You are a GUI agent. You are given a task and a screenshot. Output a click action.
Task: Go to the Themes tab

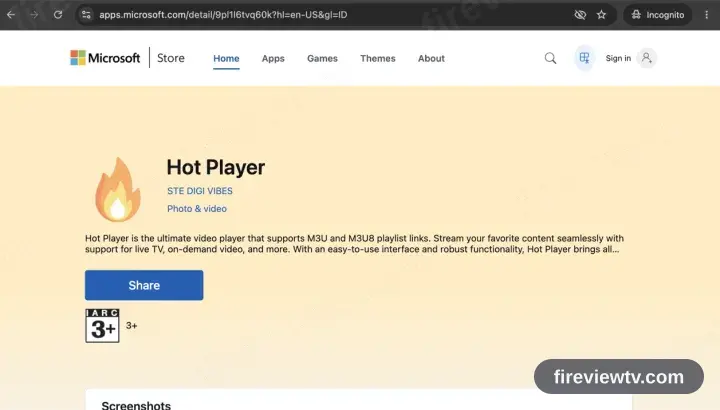(x=377, y=58)
